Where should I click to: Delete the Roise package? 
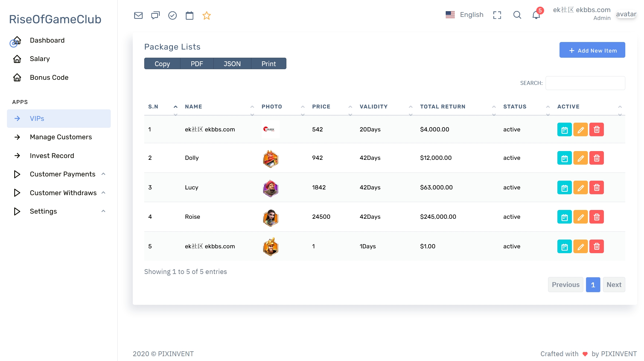click(x=597, y=217)
